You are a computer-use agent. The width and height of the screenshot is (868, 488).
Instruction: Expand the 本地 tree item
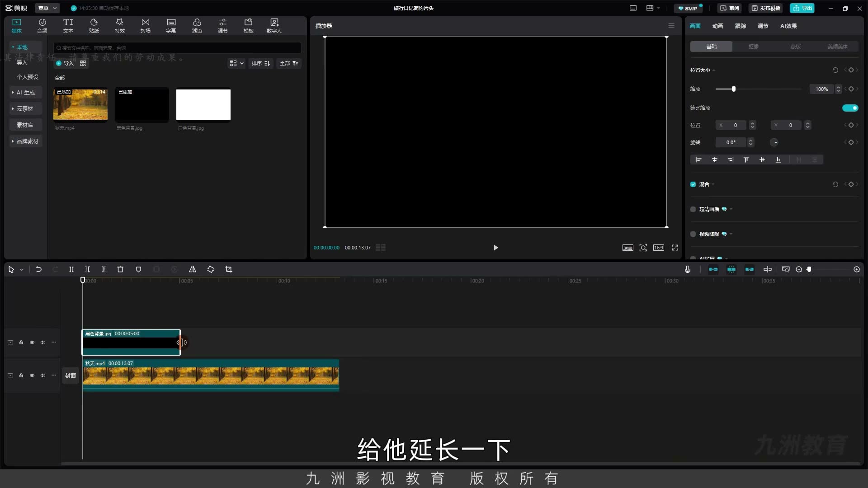click(25, 47)
